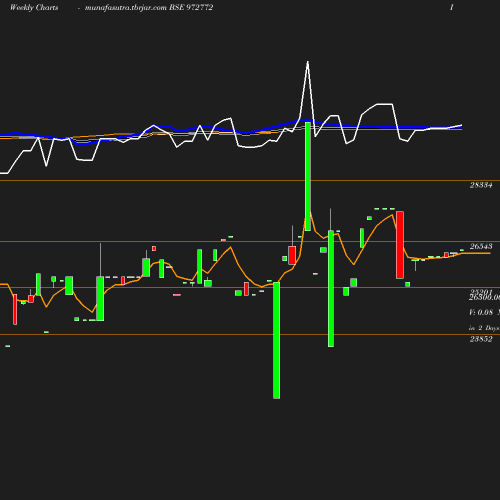
Task: Click the "in 2 Days" text
Action: pos(484,328)
